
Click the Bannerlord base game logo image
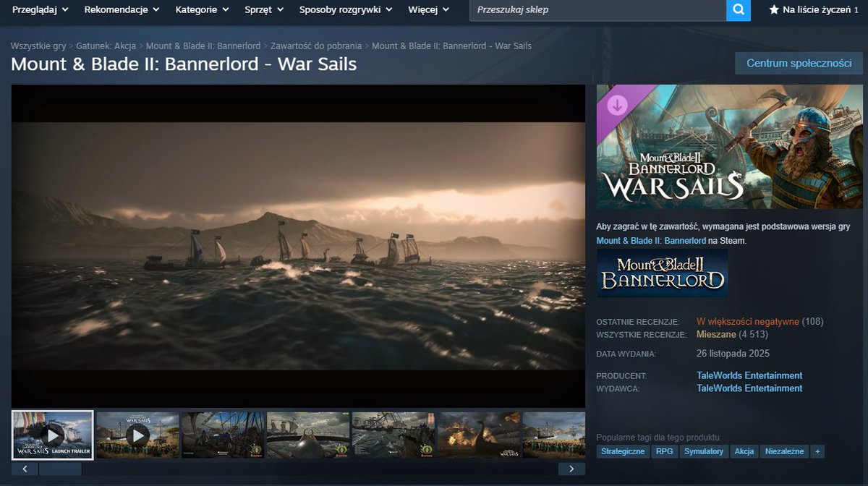663,273
